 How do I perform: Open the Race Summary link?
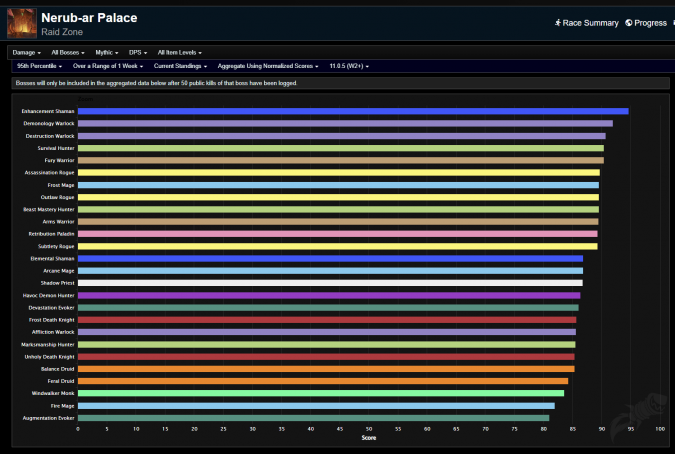click(x=587, y=23)
